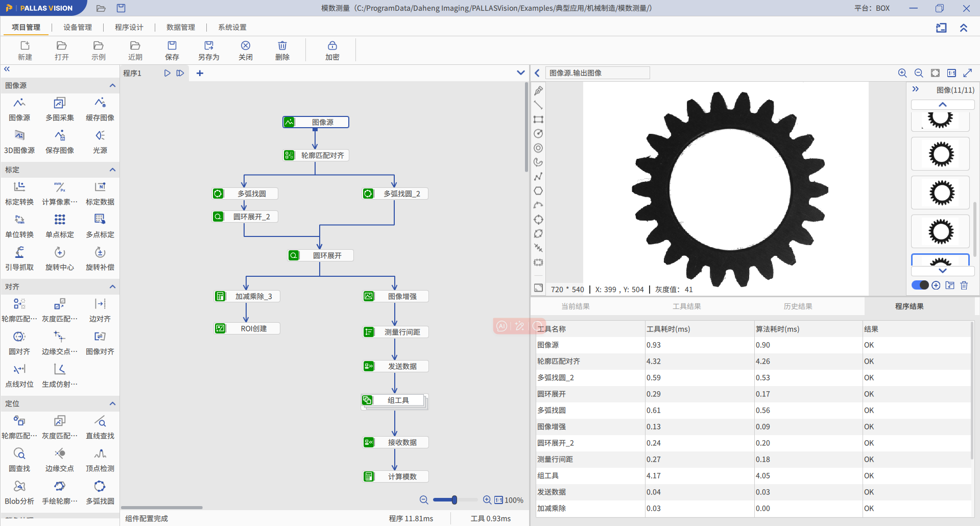980x526 pixels.
Task: Select 直线查找 tool
Action: (100, 427)
